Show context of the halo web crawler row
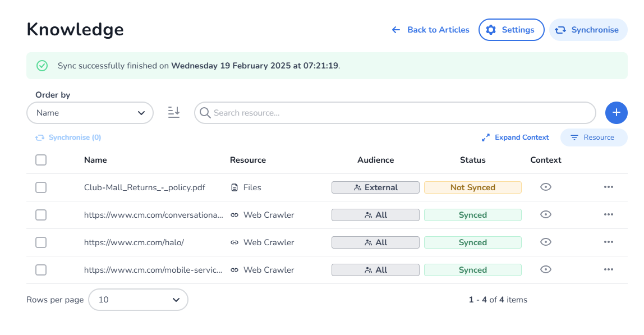Image resolution: width=644 pixels, height=335 pixels. click(x=545, y=242)
